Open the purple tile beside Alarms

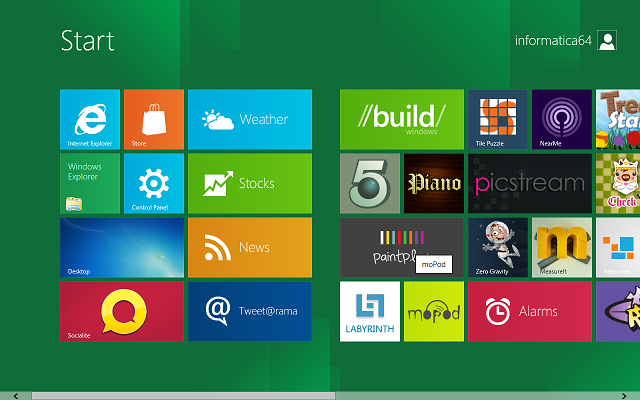[618, 311]
